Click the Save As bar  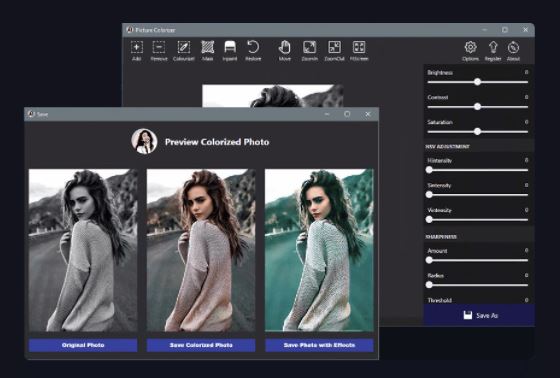click(479, 315)
